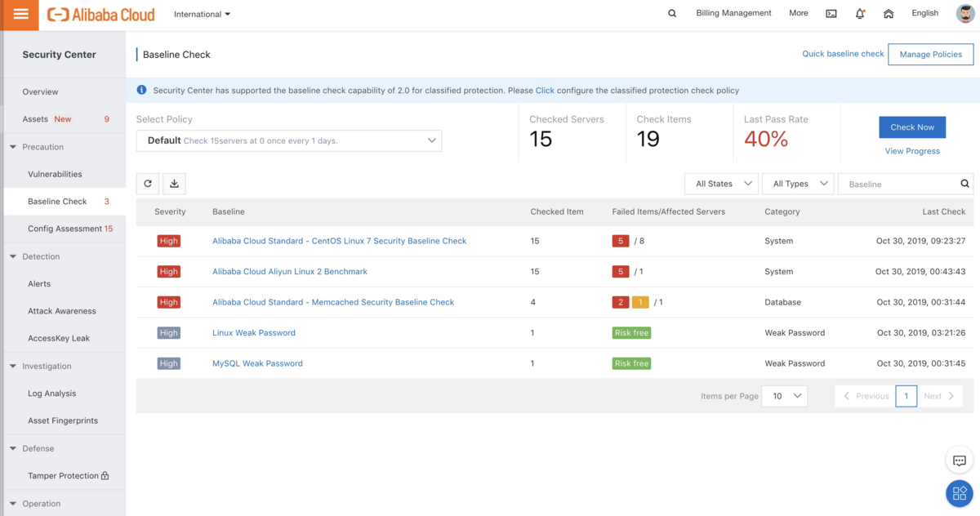The width and height of the screenshot is (980, 516).
Task: Go home using the house icon
Action: [889, 13]
